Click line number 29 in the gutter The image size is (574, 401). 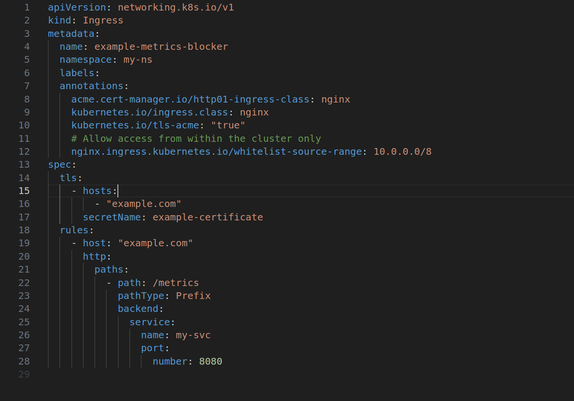(x=24, y=375)
